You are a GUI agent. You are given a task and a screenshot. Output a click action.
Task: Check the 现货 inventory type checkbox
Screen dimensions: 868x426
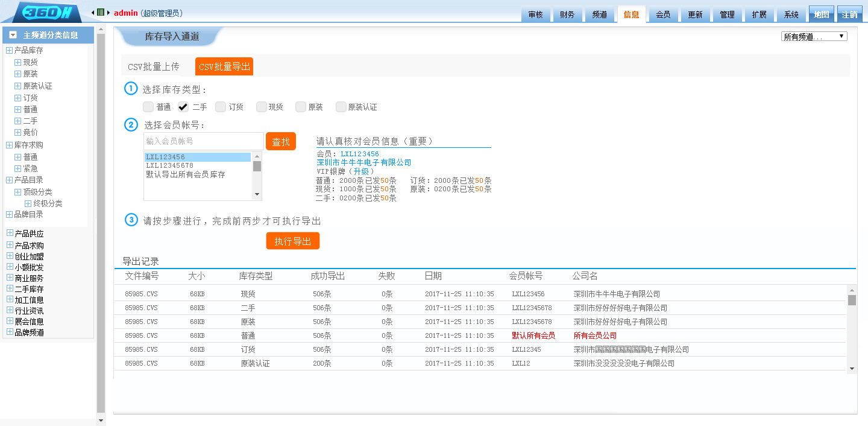pos(261,107)
